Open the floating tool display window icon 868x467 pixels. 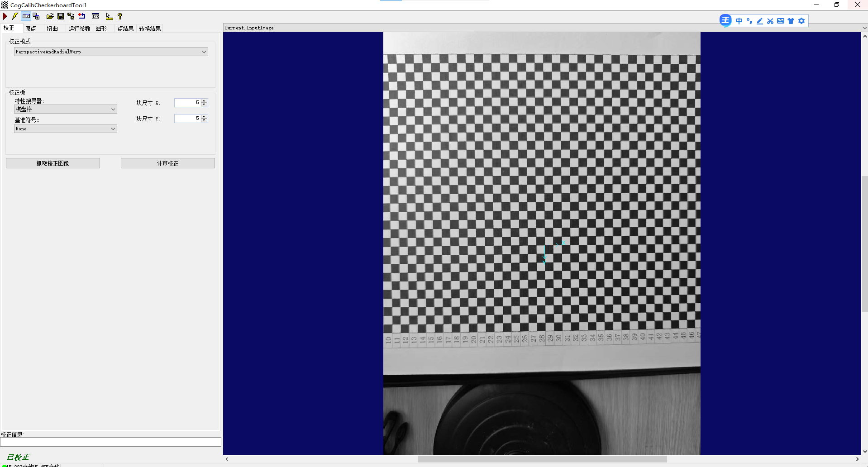[x=37, y=16]
